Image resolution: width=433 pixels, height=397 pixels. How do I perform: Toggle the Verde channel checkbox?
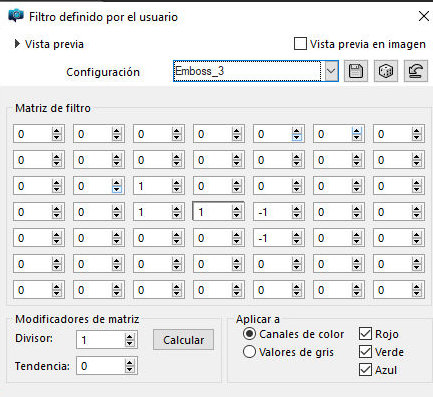tap(365, 352)
